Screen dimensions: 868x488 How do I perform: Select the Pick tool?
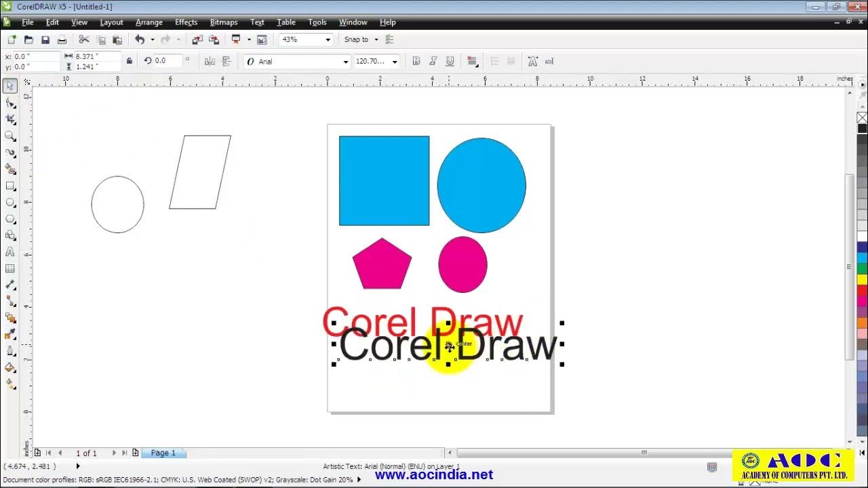(x=10, y=86)
